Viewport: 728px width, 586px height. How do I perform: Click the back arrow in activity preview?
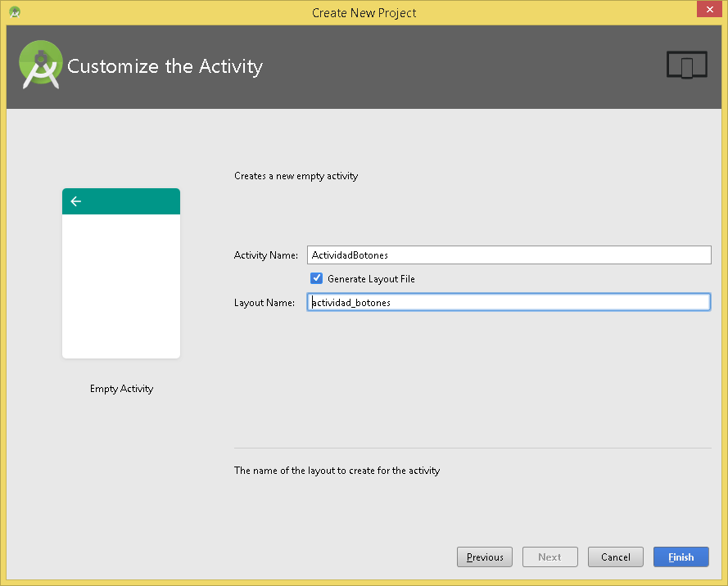click(75, 201)
